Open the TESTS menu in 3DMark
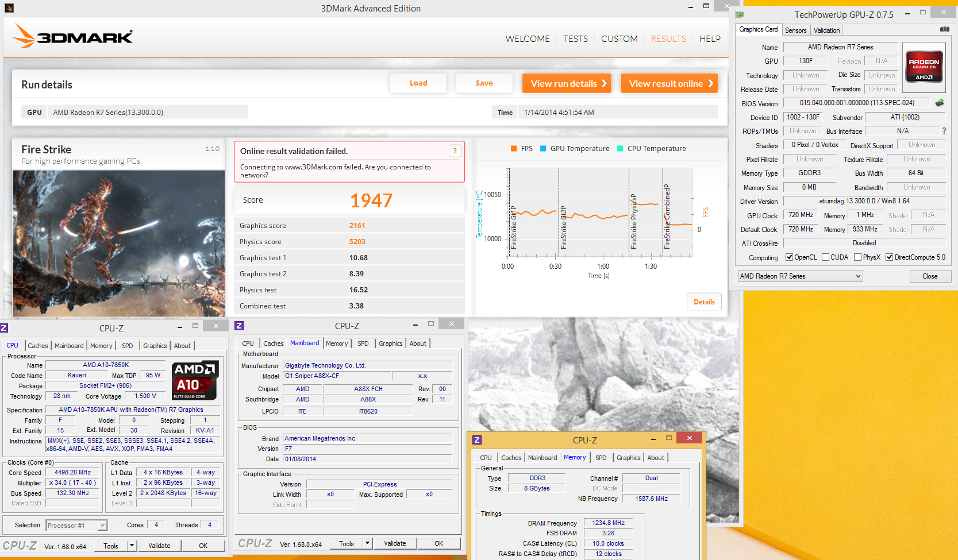Screen dimensions: 958x560 pos(575,39)
